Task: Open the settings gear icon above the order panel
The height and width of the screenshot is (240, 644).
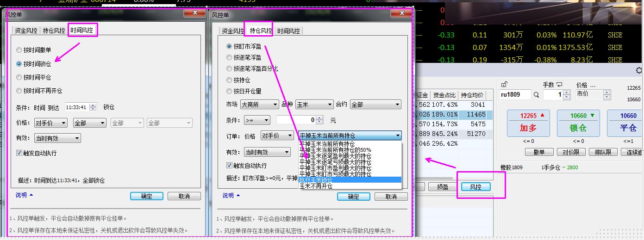Action: pos(639,71)
